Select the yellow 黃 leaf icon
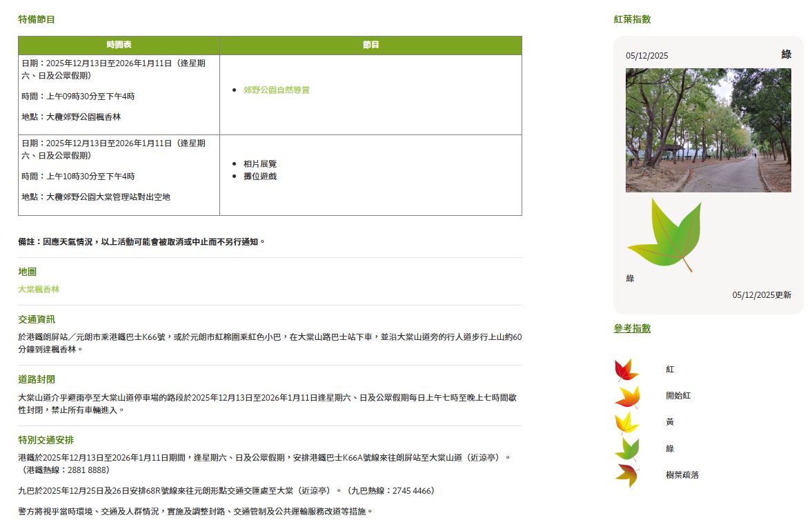Viewport: 812px width, 522px height. 626,422
